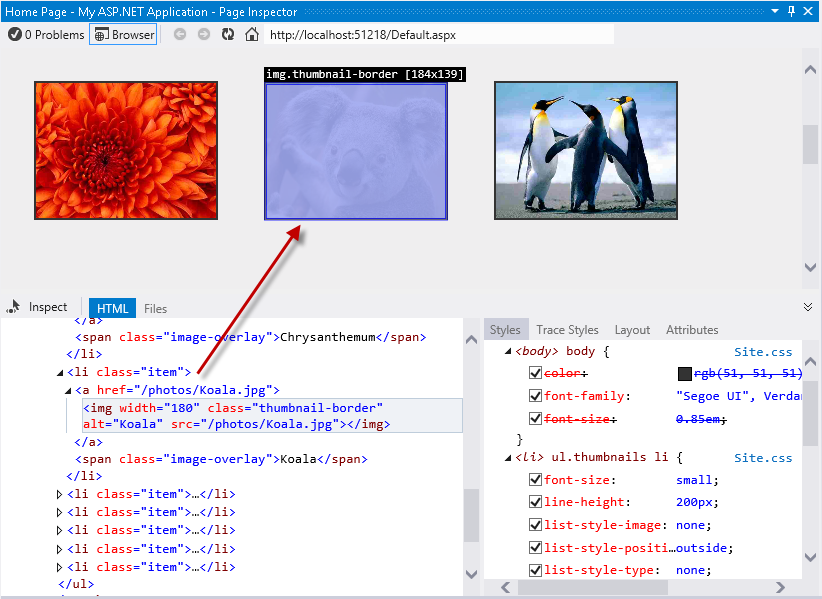Refresh the page with the refresh icon
Image resolution: width=822 pixels, height=599 pixels.
click(x=226, y=33)
